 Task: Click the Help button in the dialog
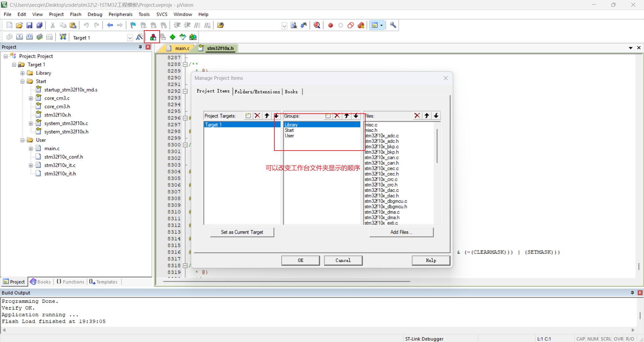(431, 261)
